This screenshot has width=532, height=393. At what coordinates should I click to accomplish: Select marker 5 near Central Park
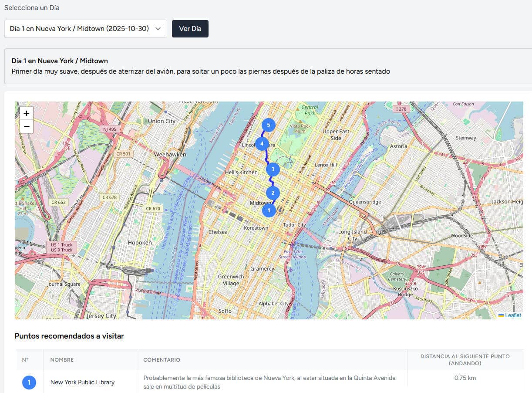268,124
